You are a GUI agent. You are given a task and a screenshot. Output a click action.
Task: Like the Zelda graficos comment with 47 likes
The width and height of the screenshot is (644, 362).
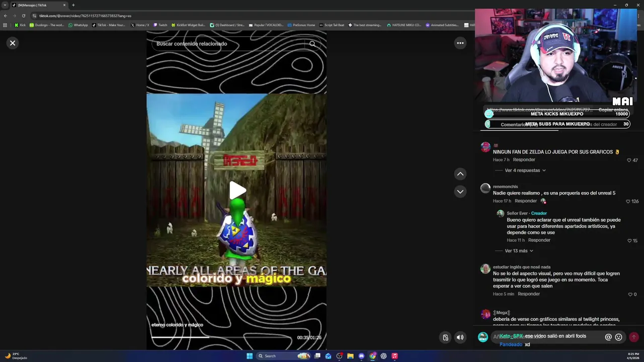click(629, 160)
